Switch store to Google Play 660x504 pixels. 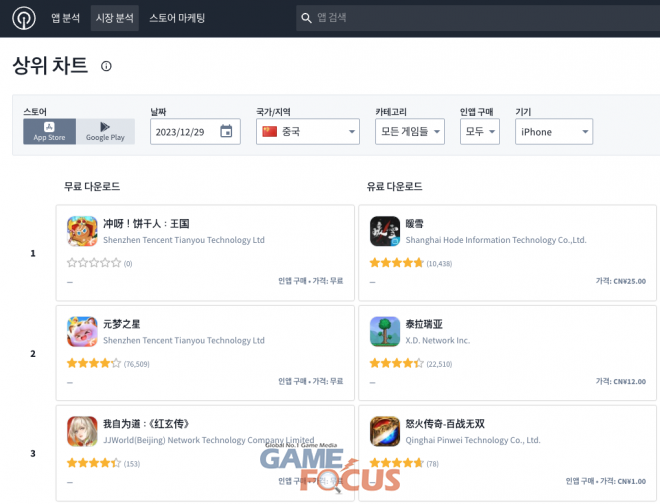tap(105, 131)
